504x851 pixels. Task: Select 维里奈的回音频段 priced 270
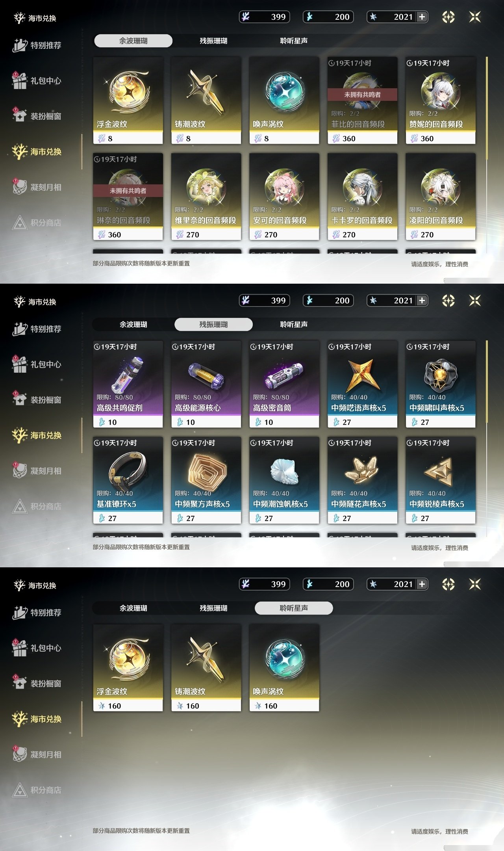point(206,197)
